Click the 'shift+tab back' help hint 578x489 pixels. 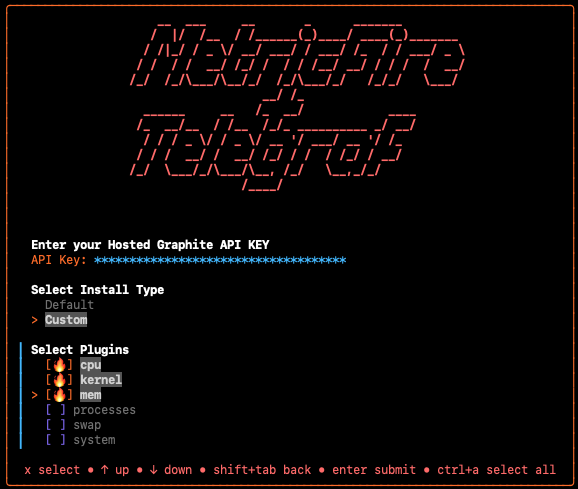click(262, 470)
